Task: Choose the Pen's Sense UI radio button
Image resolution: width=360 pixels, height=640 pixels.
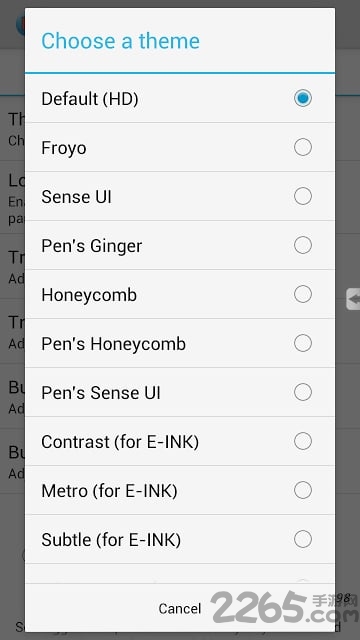Action: click(302, 392)
